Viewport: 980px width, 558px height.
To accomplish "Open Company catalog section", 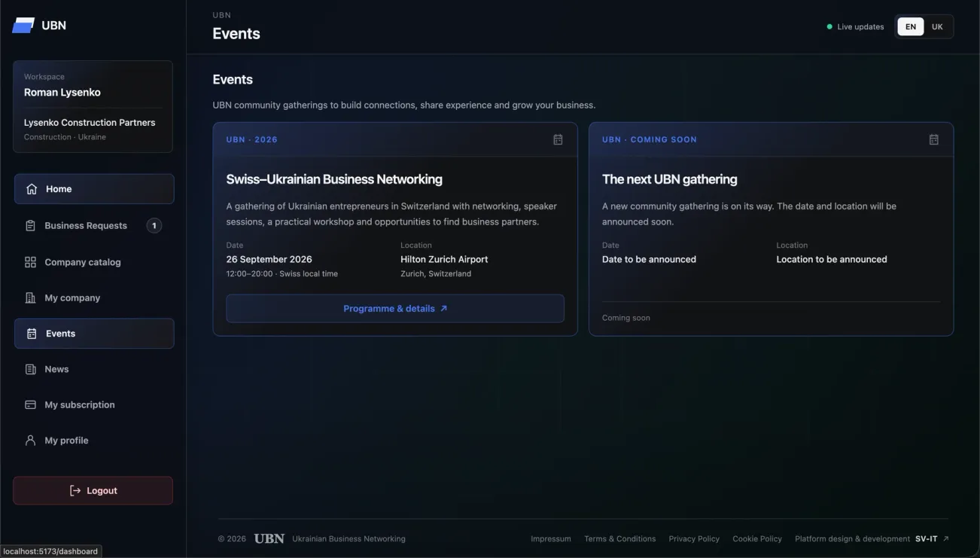I will point(94,262).
